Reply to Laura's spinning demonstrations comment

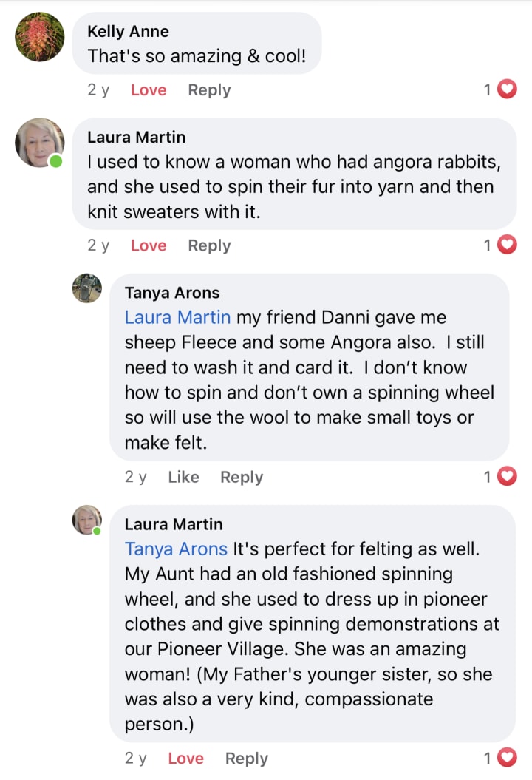pos(247,759)
